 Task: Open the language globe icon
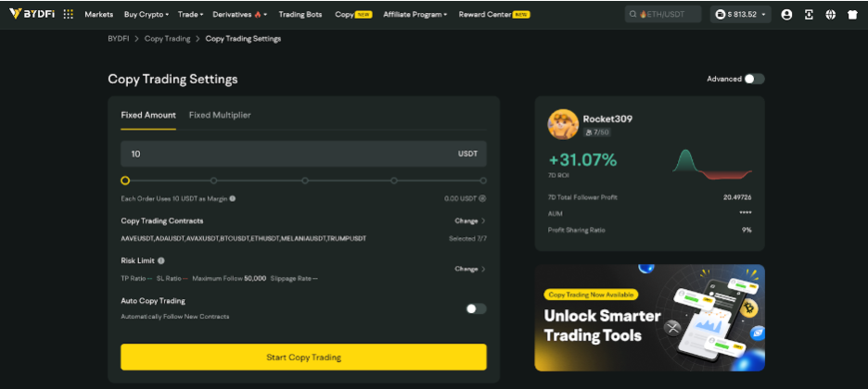tap(830, 15)
